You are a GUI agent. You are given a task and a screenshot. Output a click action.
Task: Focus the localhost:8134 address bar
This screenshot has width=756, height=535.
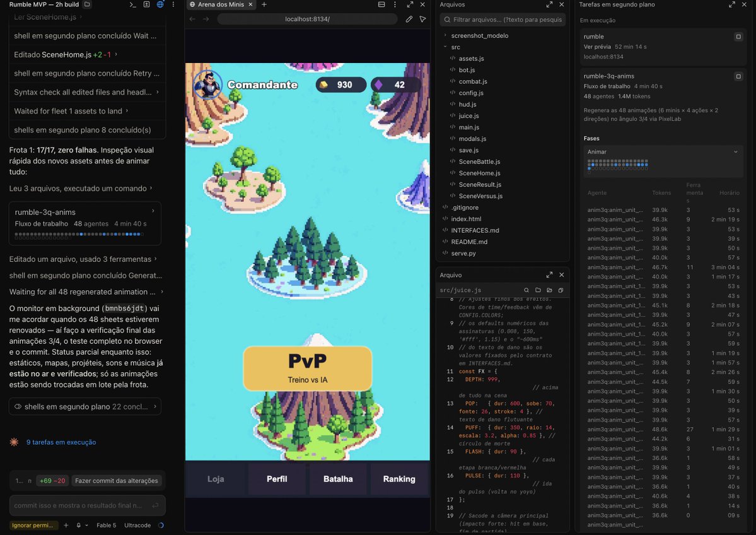tap(307, 19)
